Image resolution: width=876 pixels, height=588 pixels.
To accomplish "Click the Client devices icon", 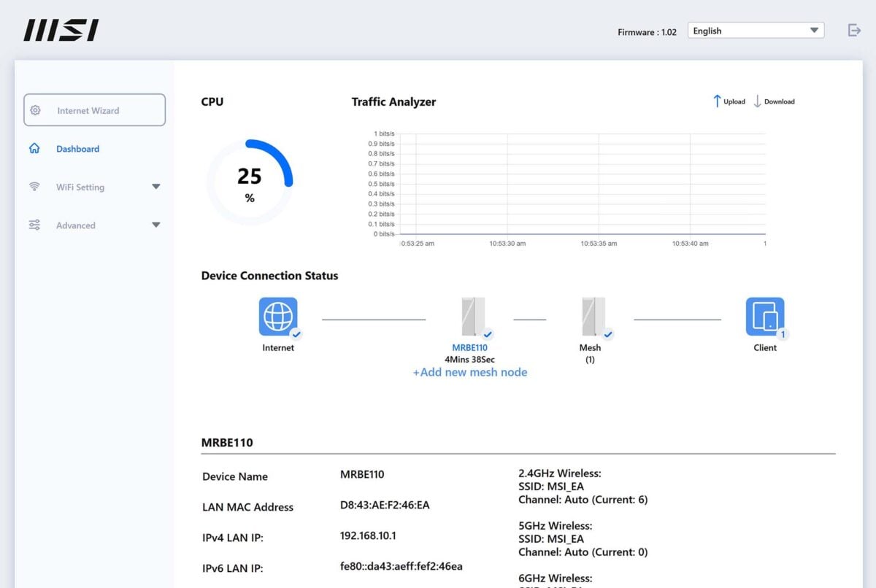I will point(764,315).
